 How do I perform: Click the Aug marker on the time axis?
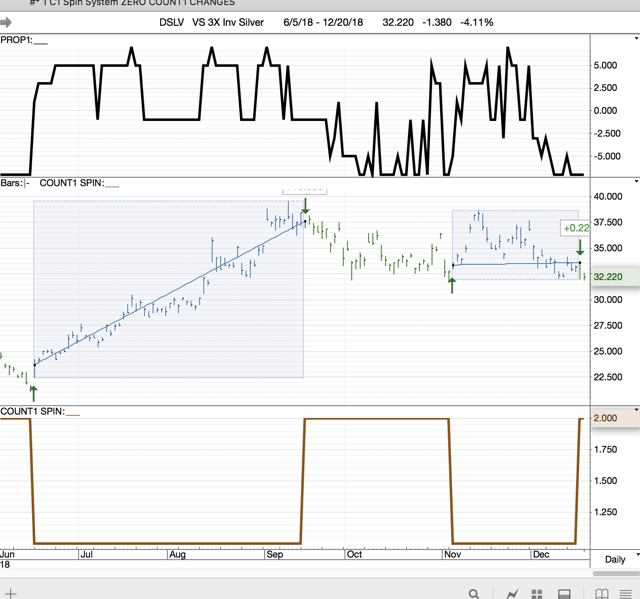(x=177, y=555)
